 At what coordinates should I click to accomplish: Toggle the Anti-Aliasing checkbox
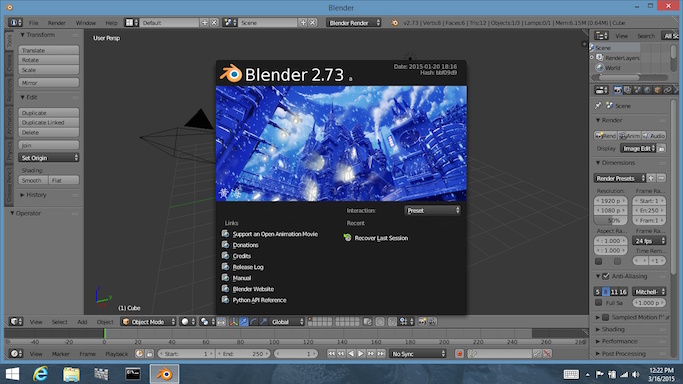tap(606, 276)
